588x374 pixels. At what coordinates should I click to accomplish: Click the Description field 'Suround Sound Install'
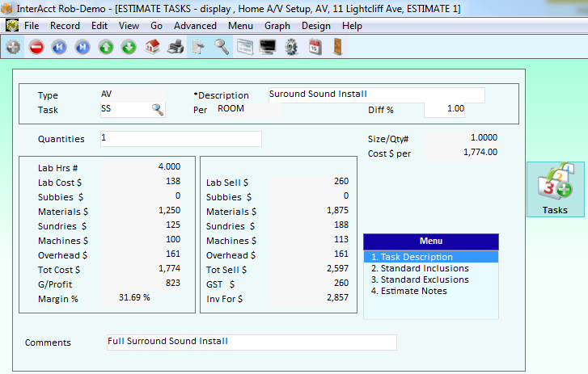tap(377, 95)
